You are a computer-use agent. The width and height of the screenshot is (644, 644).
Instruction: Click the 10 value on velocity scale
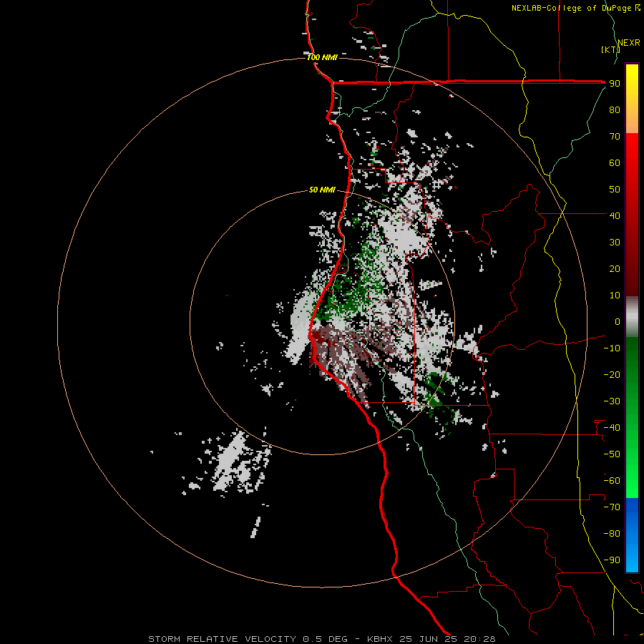pos(615,296)
